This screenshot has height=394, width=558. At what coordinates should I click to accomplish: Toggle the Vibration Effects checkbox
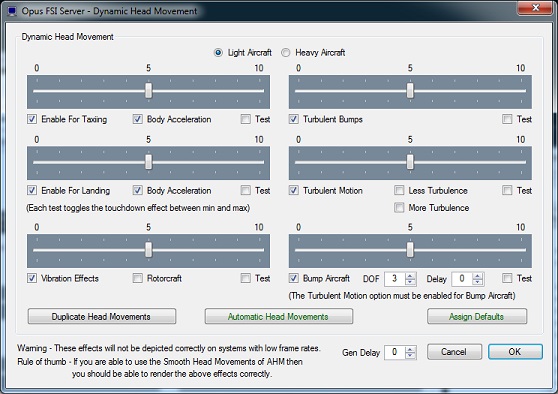point(32,278)
